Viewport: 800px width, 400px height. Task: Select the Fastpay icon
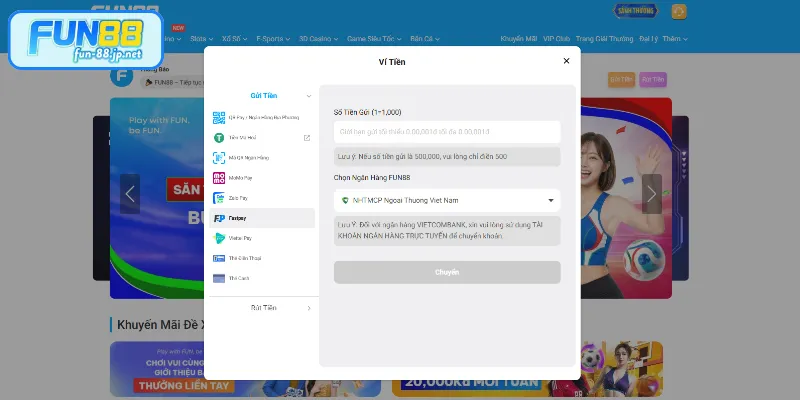point(219,218)
